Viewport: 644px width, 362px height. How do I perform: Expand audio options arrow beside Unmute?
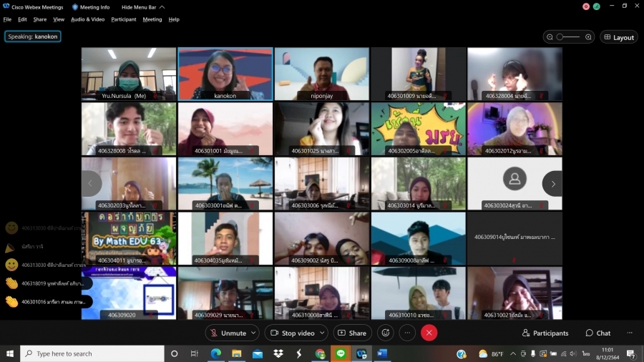pos(253,333)
